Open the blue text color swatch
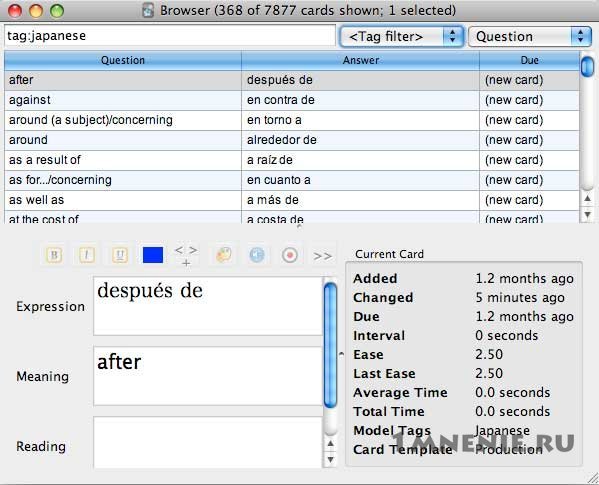 (x=153, y=255)
